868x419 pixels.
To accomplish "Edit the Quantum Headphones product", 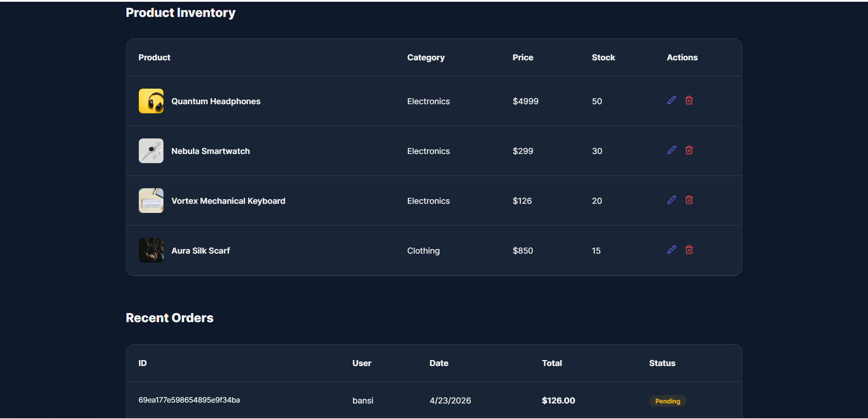I will click(671, 101).
